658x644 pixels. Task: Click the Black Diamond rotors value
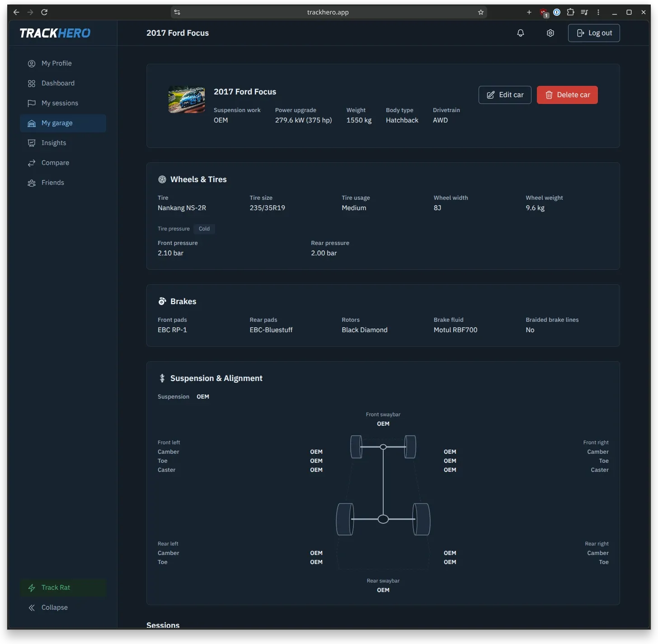tap(365, 330)
